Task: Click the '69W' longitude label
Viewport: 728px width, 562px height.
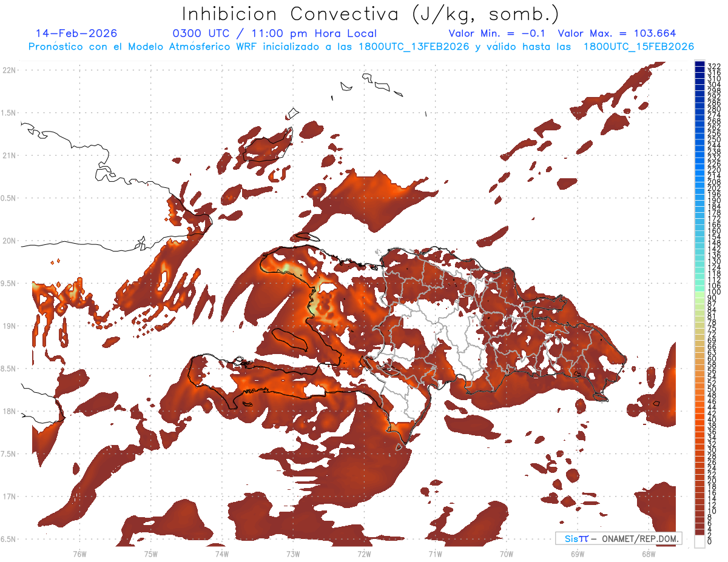Action: click(577, 554)
